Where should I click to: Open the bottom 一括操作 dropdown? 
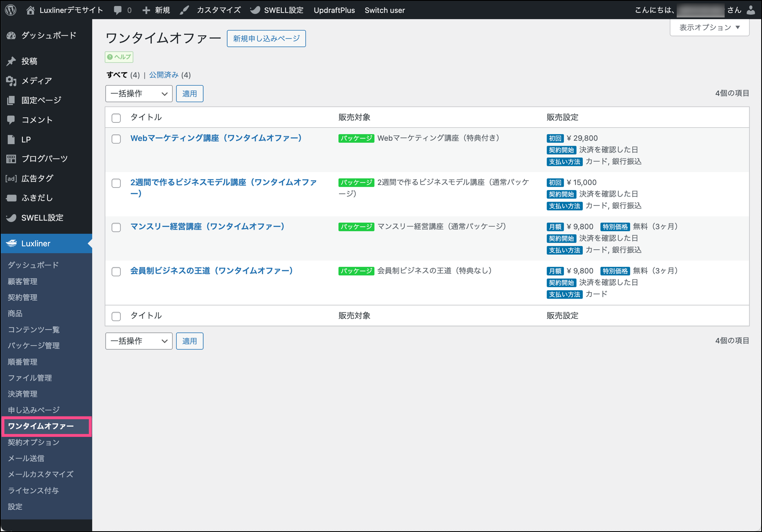(x=139, y=341)
